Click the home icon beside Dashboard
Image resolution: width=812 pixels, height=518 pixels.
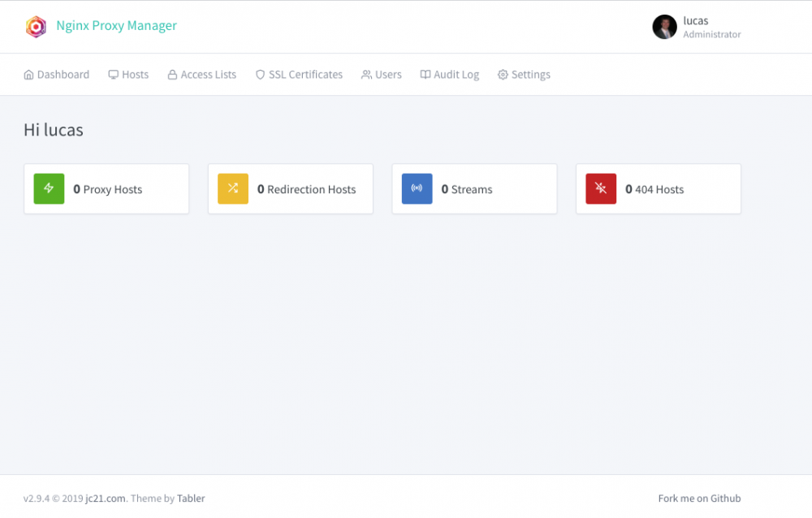(x=29, y=75)
